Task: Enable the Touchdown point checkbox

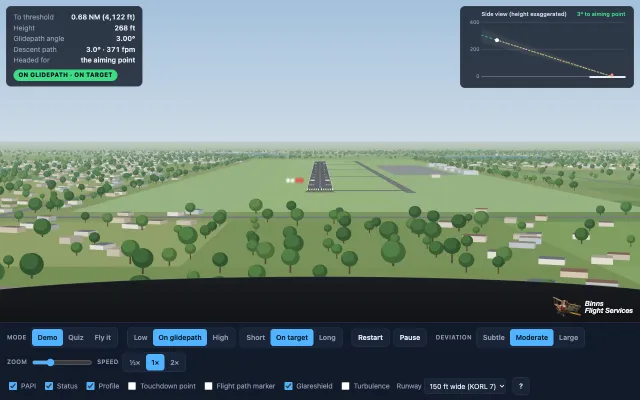Action: [x=132, y=386]
